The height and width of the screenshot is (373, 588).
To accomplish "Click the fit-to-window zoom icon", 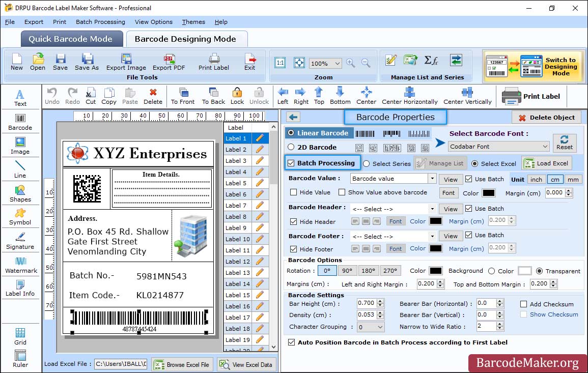I will click(x=299, y=63).
